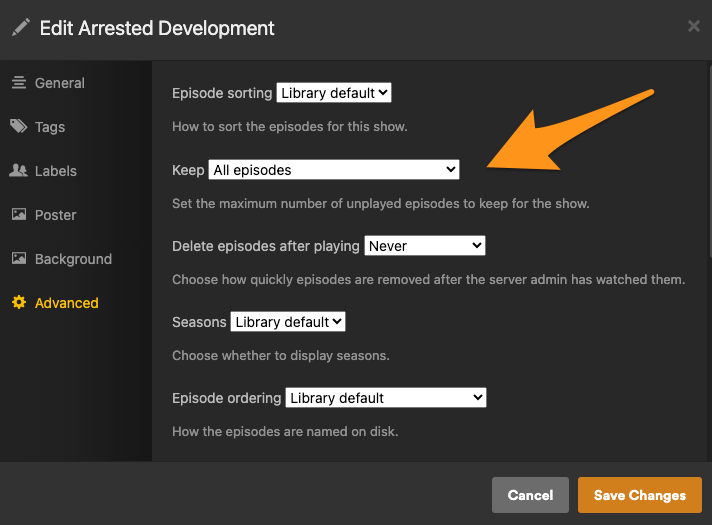Open Delete episodes after playing dropdown
This screenshot has height=525, width=712.
click(x=425, y=245)
